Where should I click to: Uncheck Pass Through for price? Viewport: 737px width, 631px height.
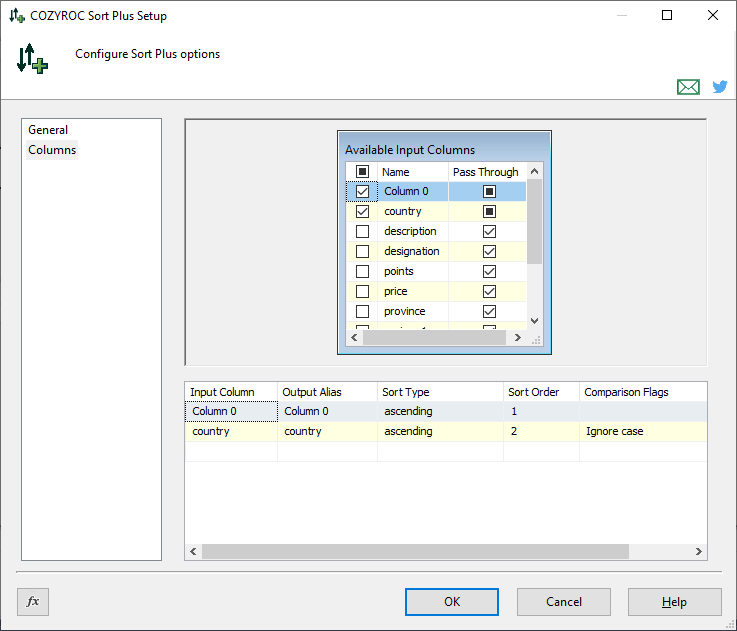coord(489,292)
